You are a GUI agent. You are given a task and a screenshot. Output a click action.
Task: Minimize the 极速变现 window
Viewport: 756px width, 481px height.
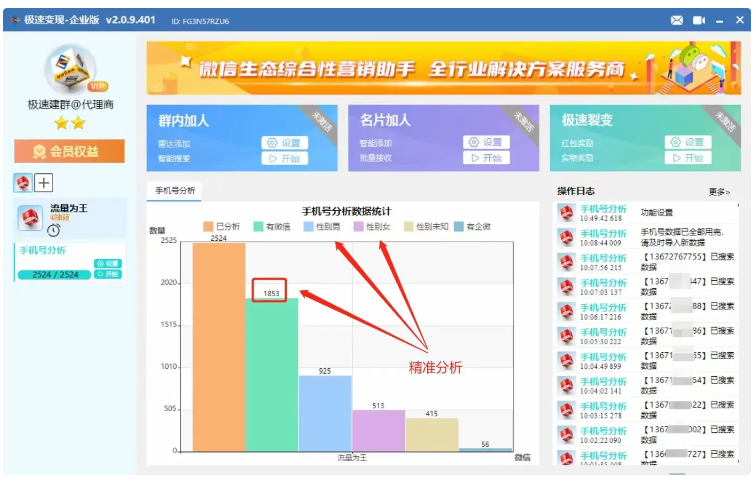(x=719, y=21)
